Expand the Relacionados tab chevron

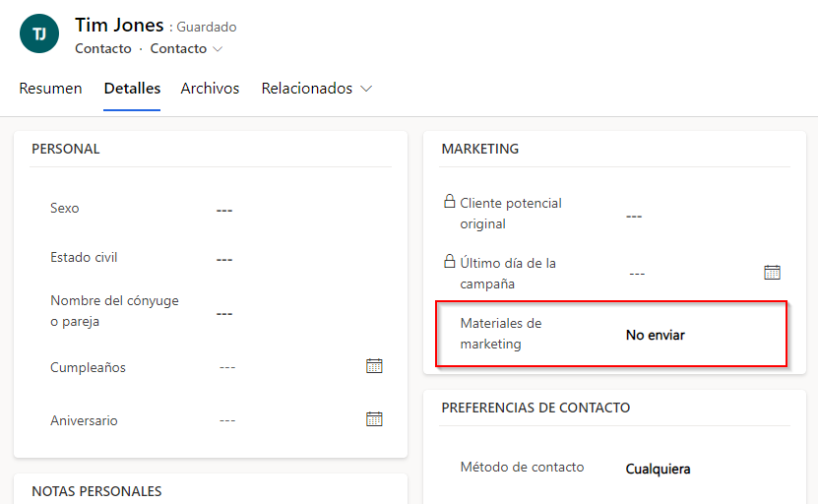point(366,89)
